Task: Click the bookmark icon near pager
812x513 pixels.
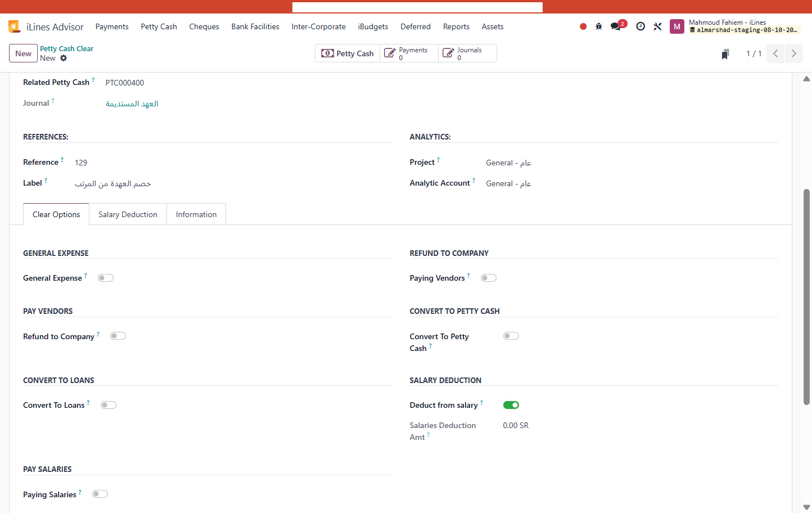Action: coord(725,54)
